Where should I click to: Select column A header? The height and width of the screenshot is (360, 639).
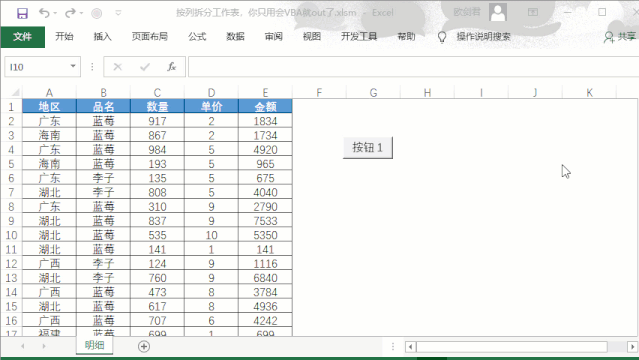pyautogui.click(x=49, y=93)
